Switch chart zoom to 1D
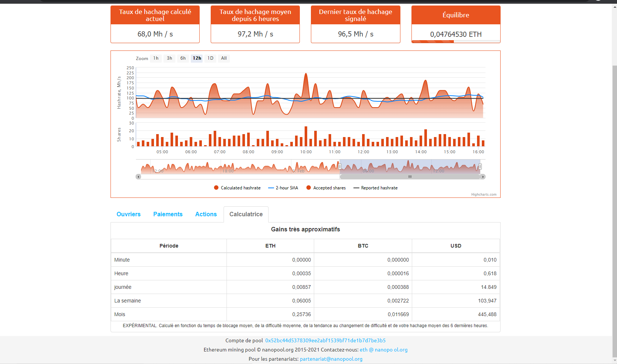Viewport: 617px width, 364px height. pyautogui.click(x=210, y=58)
